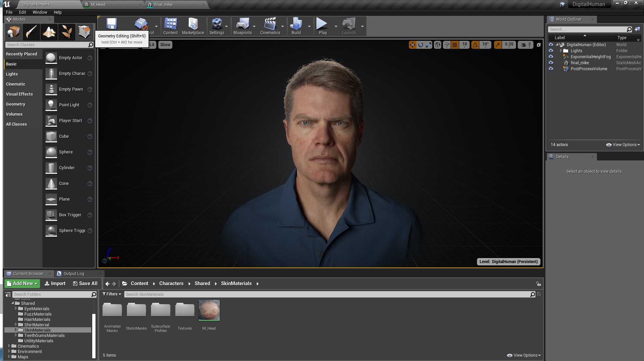The height and width of the screenshot is (361, 644).
Task: Open the Play options dropdown arrow
Action: click(x=336, y=26)
